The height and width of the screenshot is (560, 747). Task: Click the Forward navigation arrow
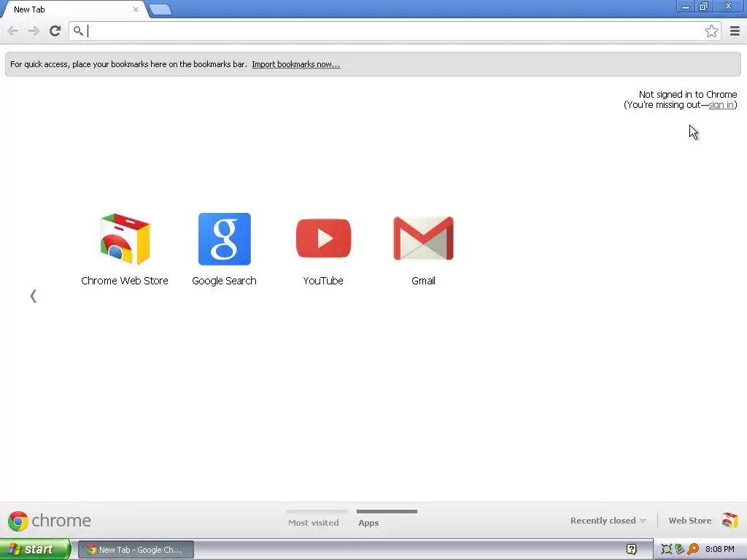34,31
